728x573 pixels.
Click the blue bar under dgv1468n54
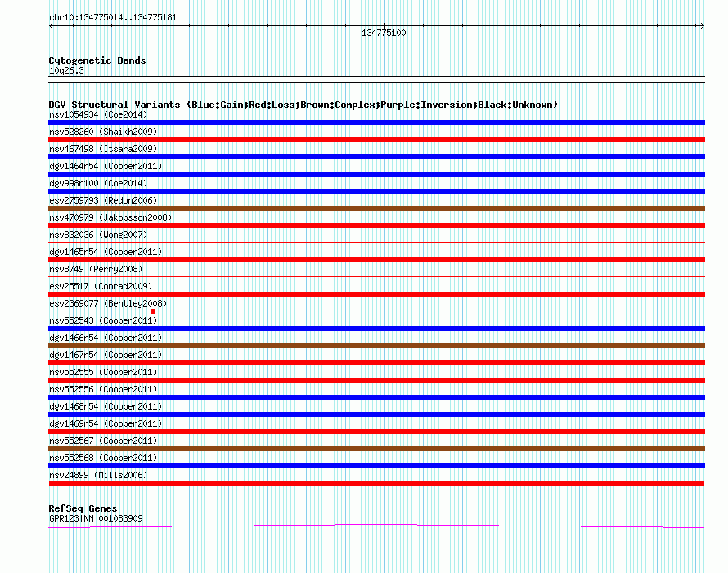(376, 414)
